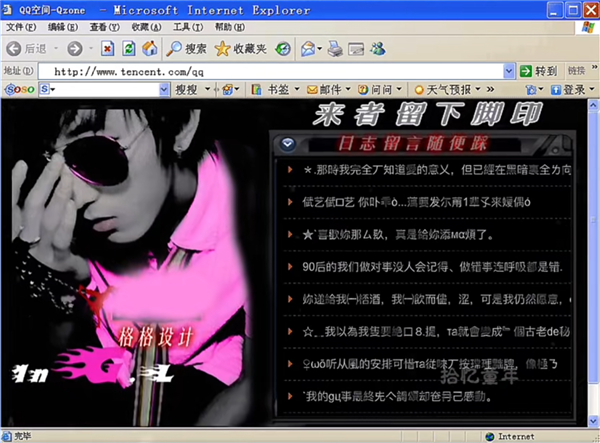Open entry starting with `我的gц事
The height and width of the screenshot is (443, 600).
(x=397, y=396)
